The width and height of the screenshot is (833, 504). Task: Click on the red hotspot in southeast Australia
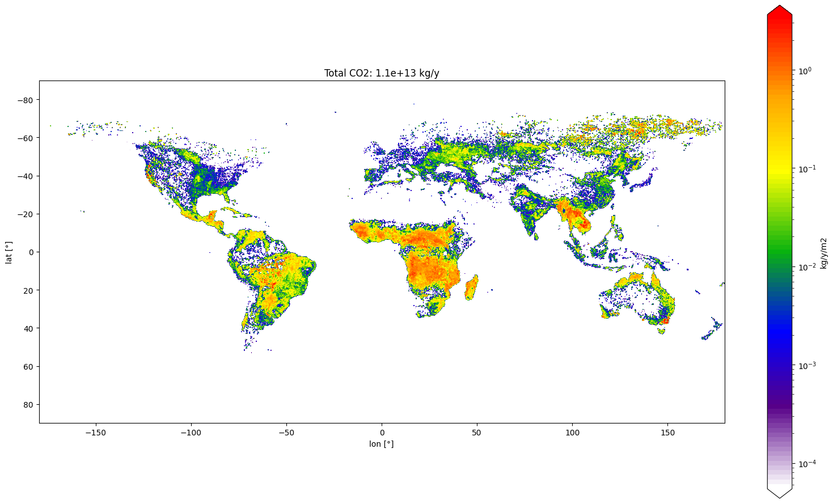click(x=665, y=321)
